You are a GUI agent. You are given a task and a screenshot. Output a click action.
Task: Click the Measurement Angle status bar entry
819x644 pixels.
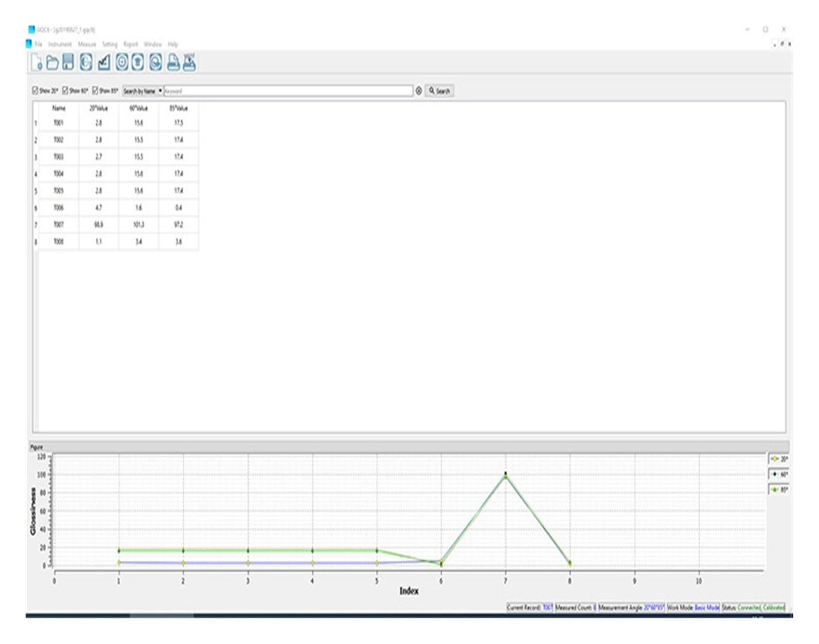coord(631,608)
